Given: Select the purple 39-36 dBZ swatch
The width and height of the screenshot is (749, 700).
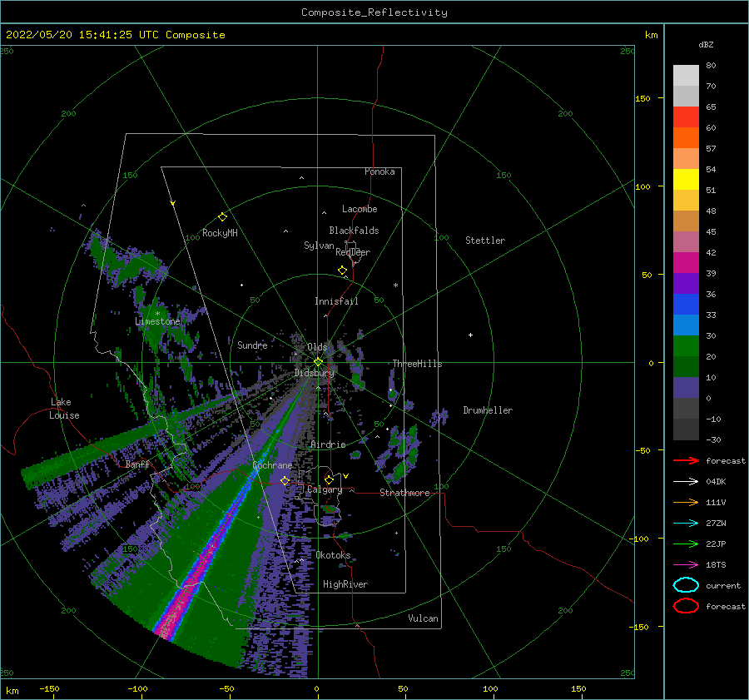Looking at the screenshot, I should pos(686,283).
